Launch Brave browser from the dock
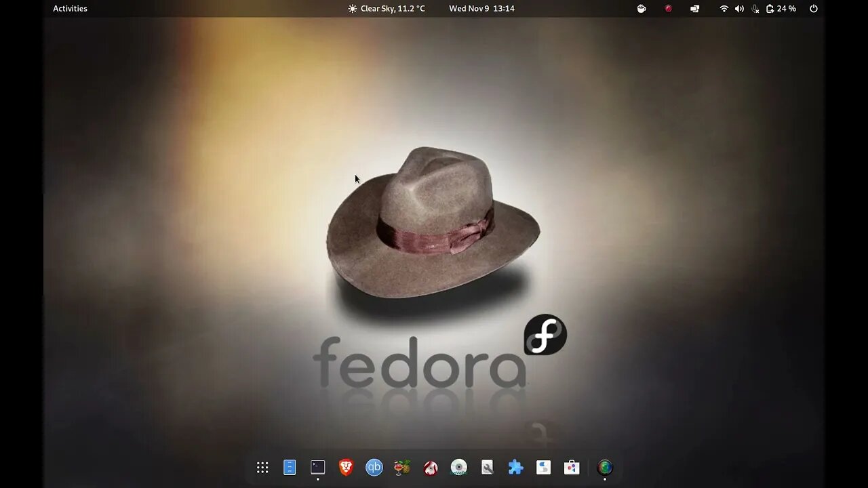This screenshot has width=868, height=488. point(346,467)
